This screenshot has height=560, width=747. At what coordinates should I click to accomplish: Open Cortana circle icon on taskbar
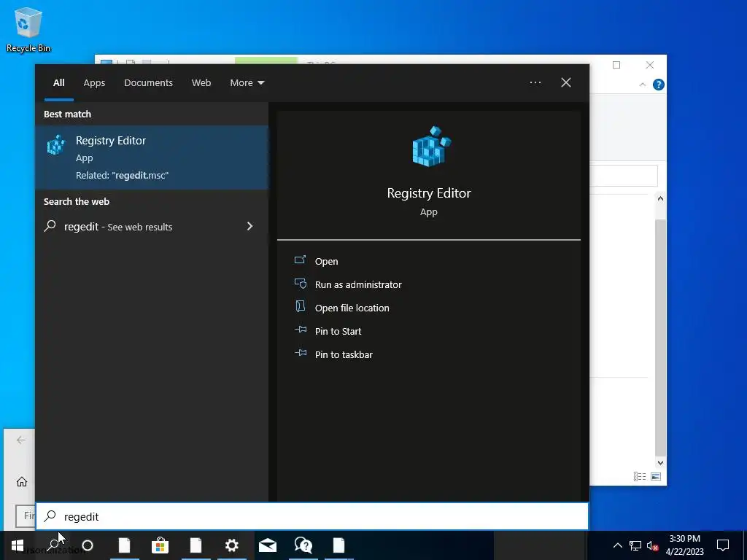tap(88, 545)
